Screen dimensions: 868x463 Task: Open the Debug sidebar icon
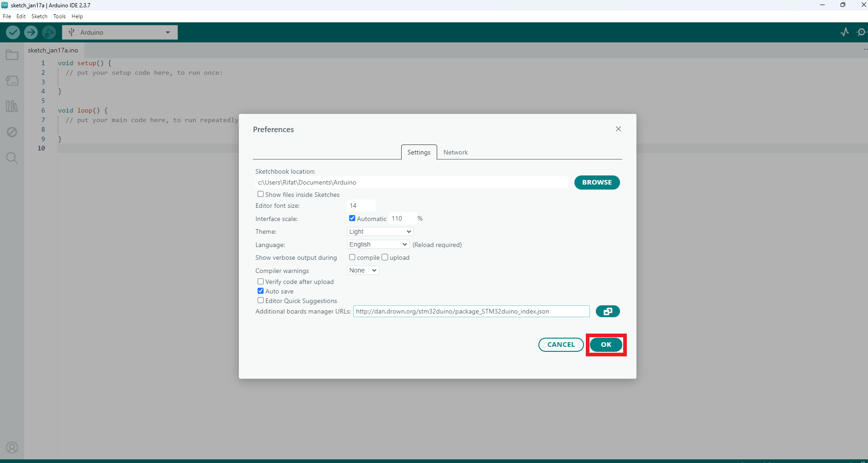coord(12,132)
